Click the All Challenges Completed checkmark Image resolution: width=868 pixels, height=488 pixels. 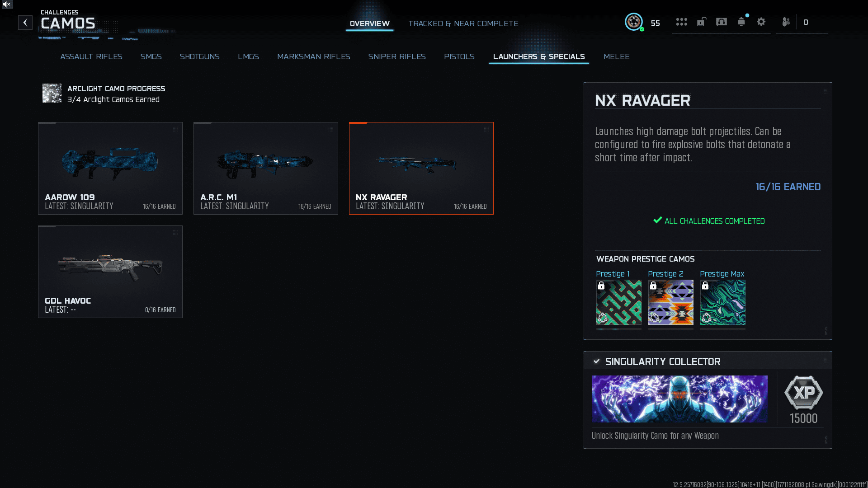[657, 221]
